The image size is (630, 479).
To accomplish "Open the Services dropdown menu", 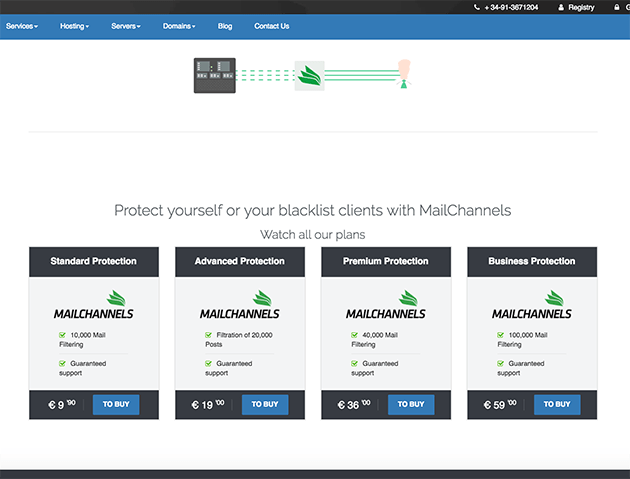I will tap(22, 26).
